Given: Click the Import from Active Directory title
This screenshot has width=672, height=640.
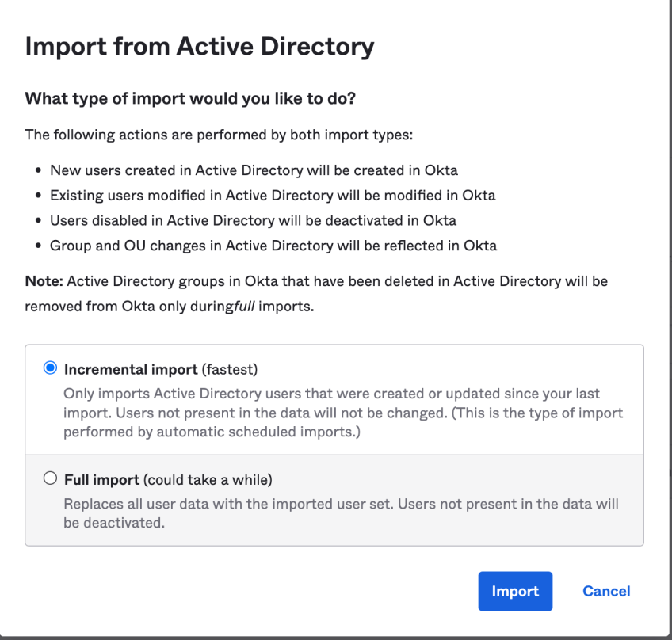Looking at the screenshot, I should tap(199, 47).
